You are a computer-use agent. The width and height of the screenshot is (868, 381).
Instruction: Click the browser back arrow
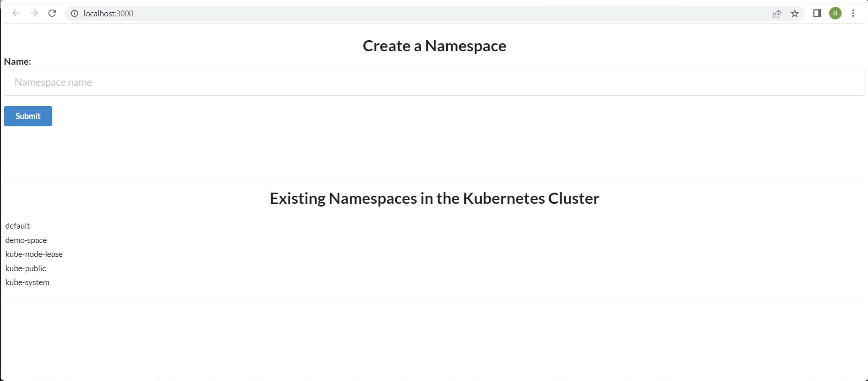16,13
